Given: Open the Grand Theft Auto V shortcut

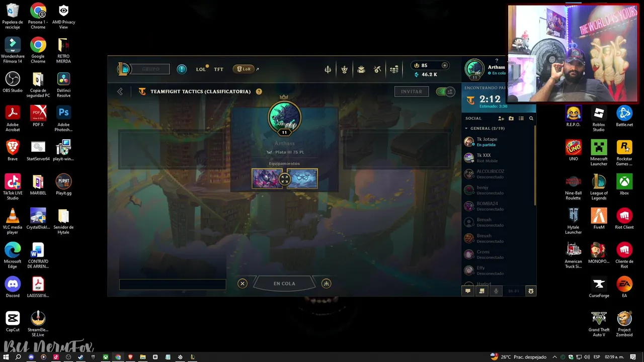Looking at the screenshot, I should 599,324.
